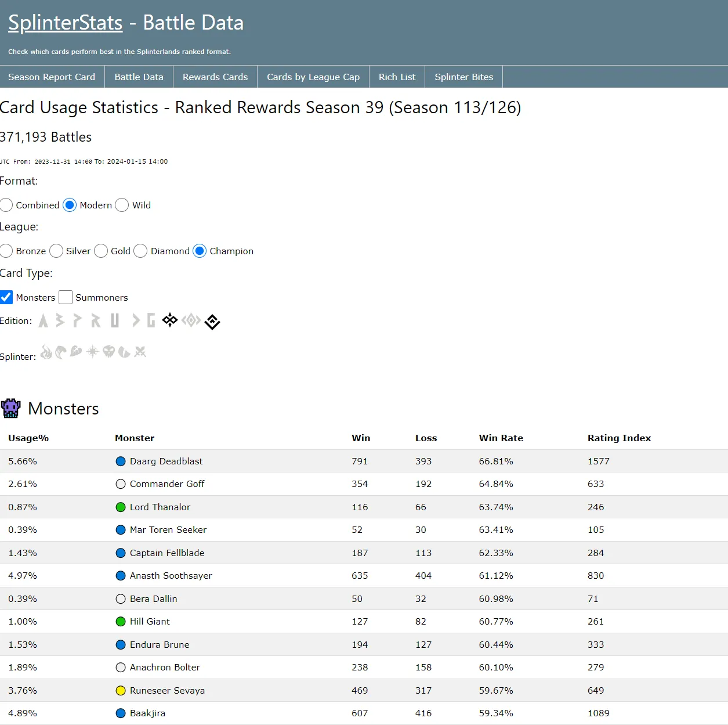Click the 4.97% usage value
Viewport: 728px width, 725px height.
tap(23, 576)
